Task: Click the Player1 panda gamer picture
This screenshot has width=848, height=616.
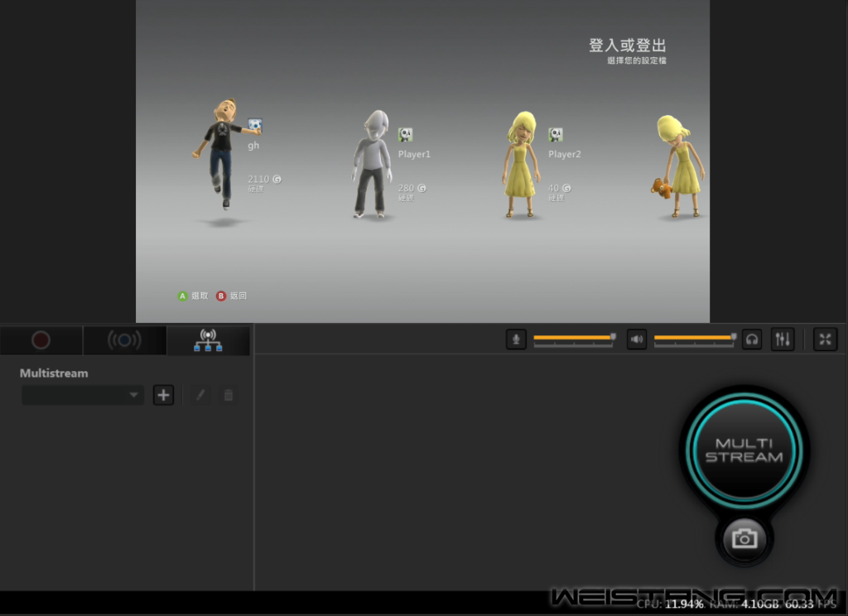Action: pos(405,134)
